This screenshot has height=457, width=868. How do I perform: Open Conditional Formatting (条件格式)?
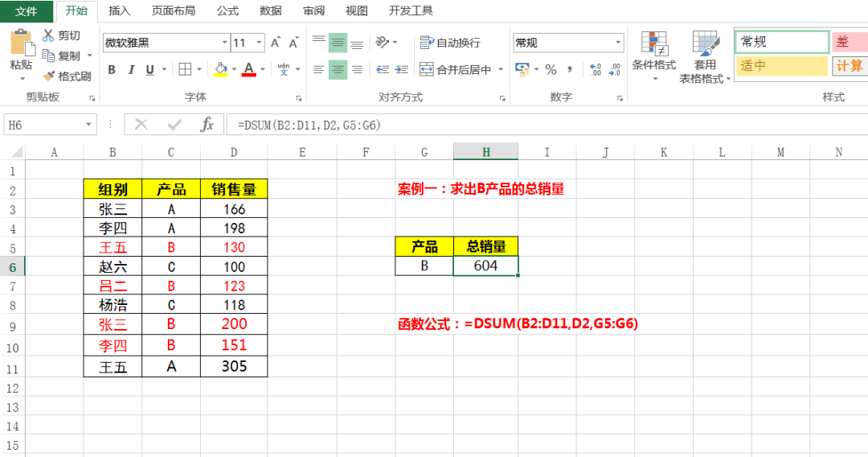tap(653, 56)
